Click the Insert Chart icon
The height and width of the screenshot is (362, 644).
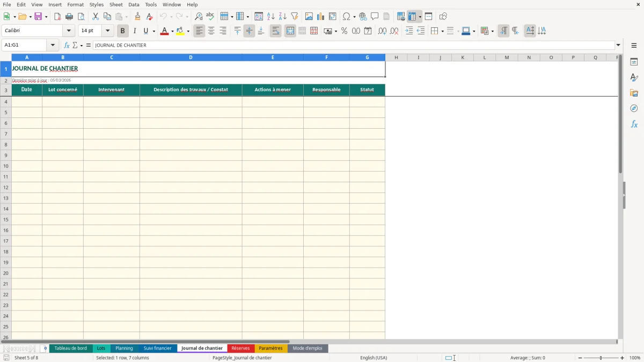pos(321,17)
